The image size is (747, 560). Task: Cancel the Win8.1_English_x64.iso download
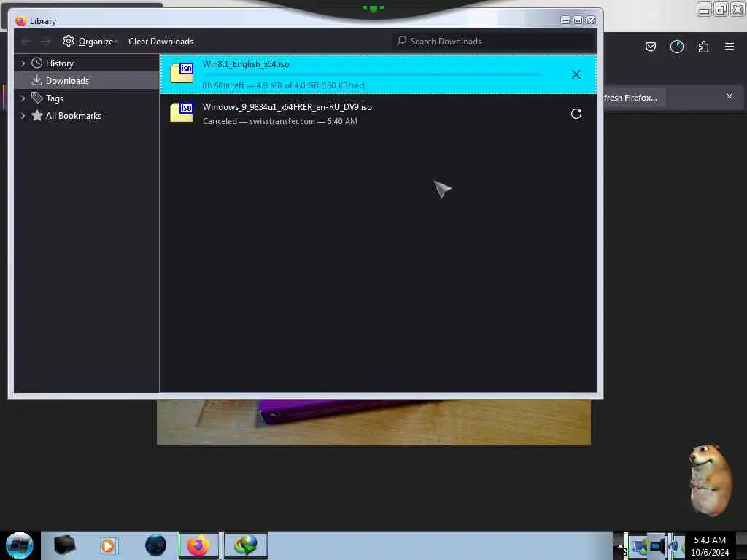576,74
